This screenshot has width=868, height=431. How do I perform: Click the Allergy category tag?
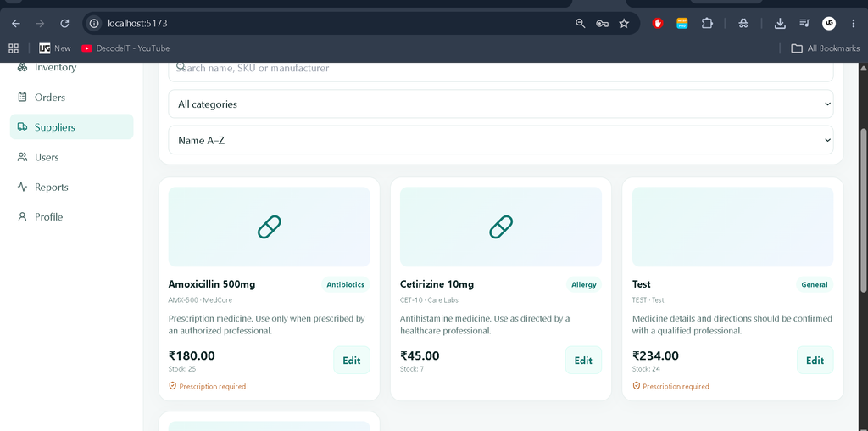pyautogui.click(x=583, y=285)
